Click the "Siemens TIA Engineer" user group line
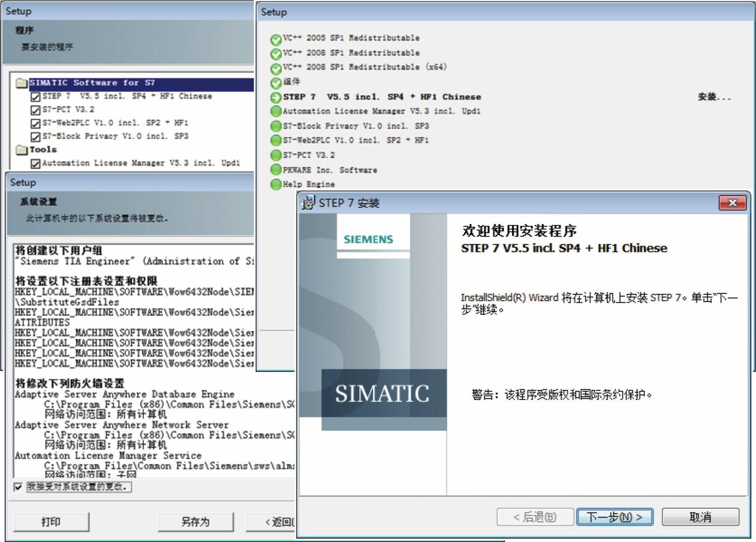 pyautogui.click(x=134, y=261)
